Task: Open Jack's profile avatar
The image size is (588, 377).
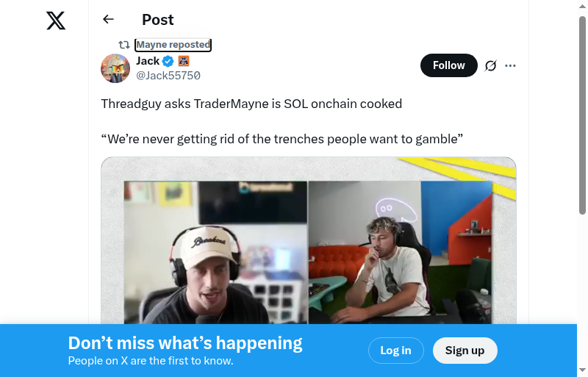Action: (x=115, y=68)
